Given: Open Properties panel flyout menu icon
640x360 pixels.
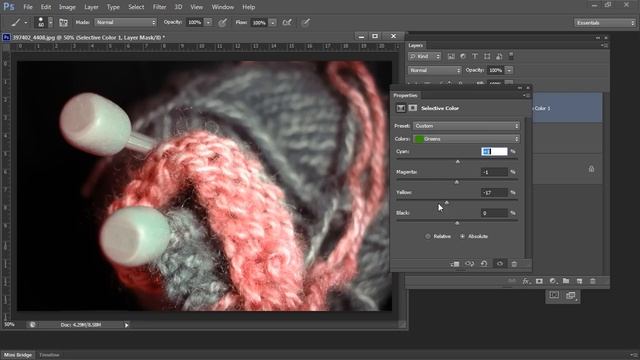Looking at the screenshot, I should tap(526, 95).
